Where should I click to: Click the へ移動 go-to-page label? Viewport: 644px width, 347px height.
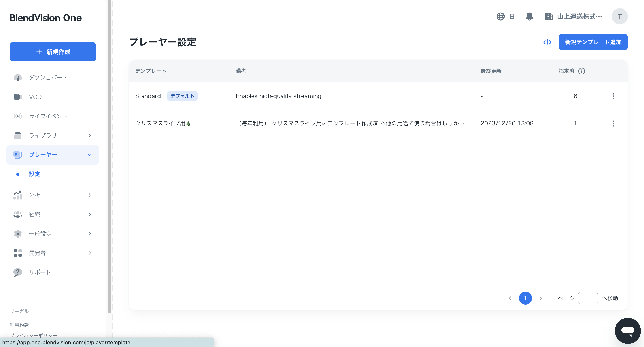[x=610, y=298]
